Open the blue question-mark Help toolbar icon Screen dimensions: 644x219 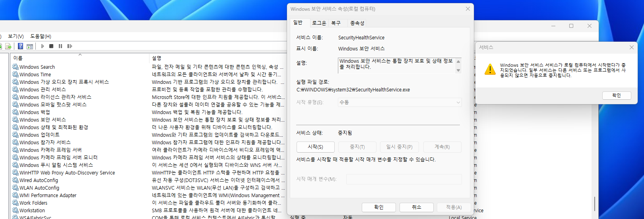point(20,46)
